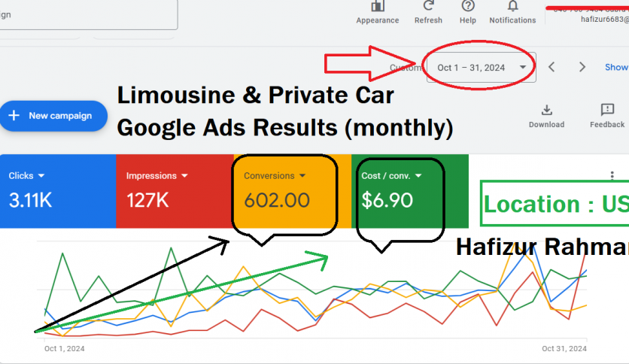The width and height of the screenshot is (629, 364).
Task: Click the Oct 31, 2024 axis label
Action: [564, 348]
